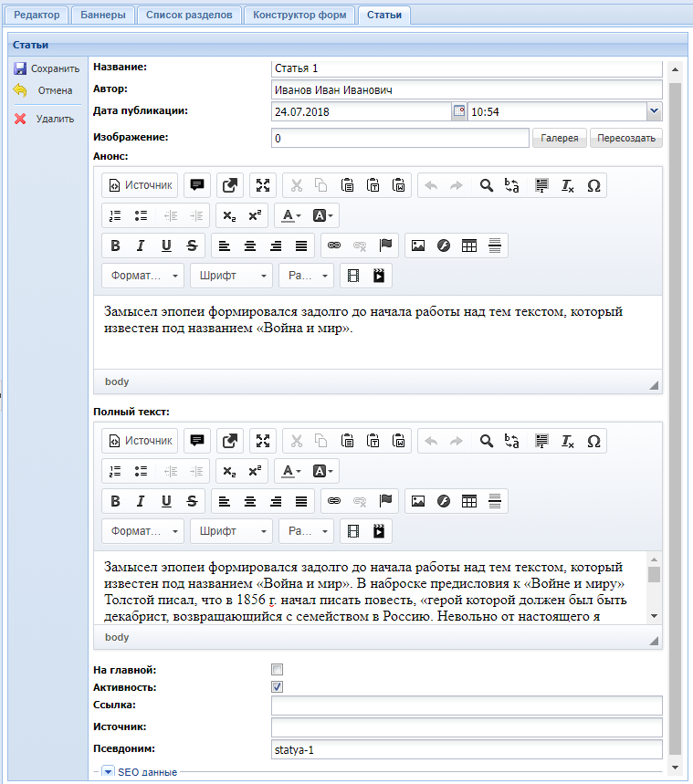Click Paste from Word in Анонс toolbar
693x784 pixels.
coord(398,185)
